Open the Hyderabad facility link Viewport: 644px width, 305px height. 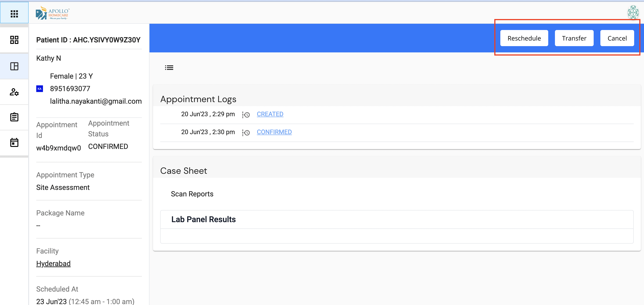click(x=53, y=264)
